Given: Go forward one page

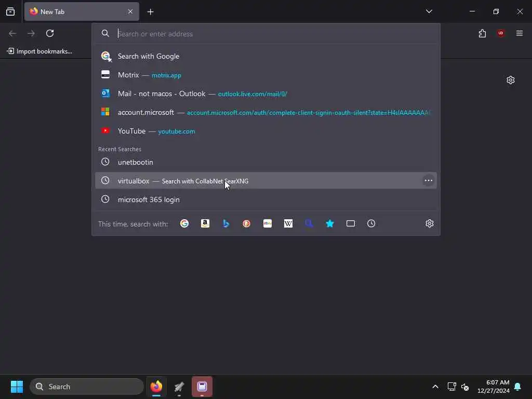Looking at the screenshot, I should (31, 33).
